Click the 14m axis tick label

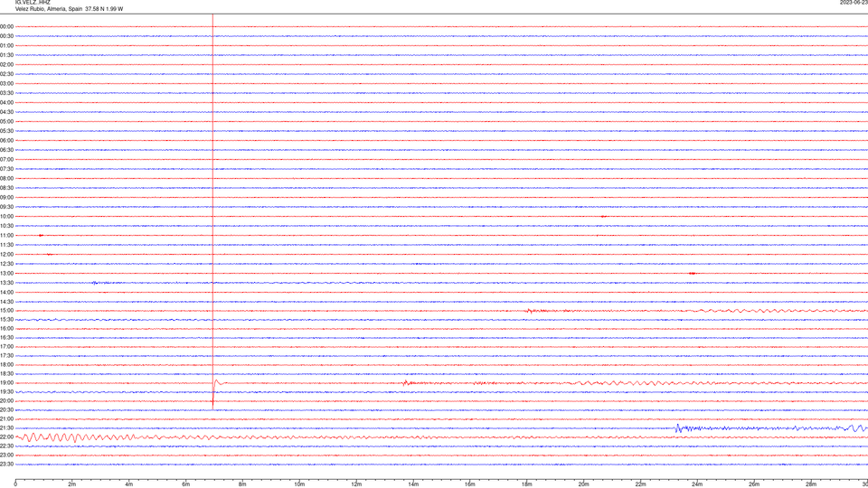tap(413, 484)
